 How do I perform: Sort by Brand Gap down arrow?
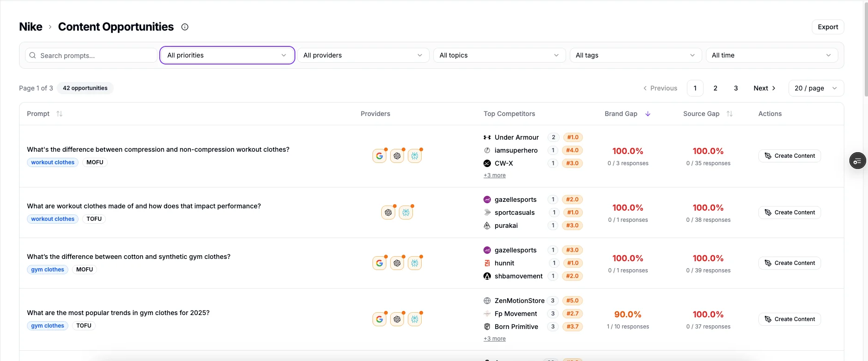pos(648,114)
